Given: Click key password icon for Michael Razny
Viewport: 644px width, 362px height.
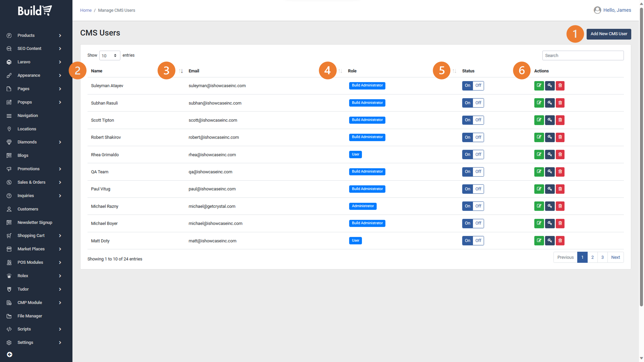Looking at the screenshot, I should coord(550,206).
